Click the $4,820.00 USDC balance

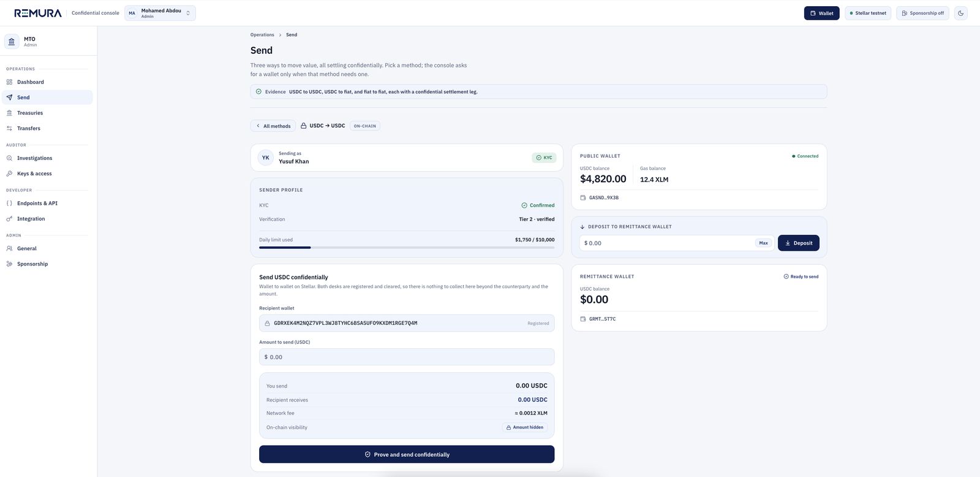603,179
